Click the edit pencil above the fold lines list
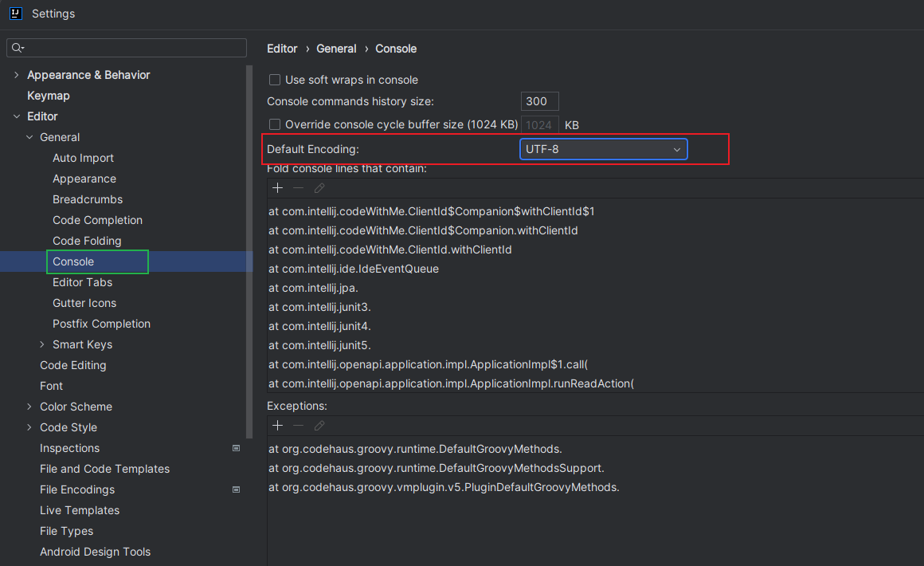924x566 pixels. [x=319, y=188]
